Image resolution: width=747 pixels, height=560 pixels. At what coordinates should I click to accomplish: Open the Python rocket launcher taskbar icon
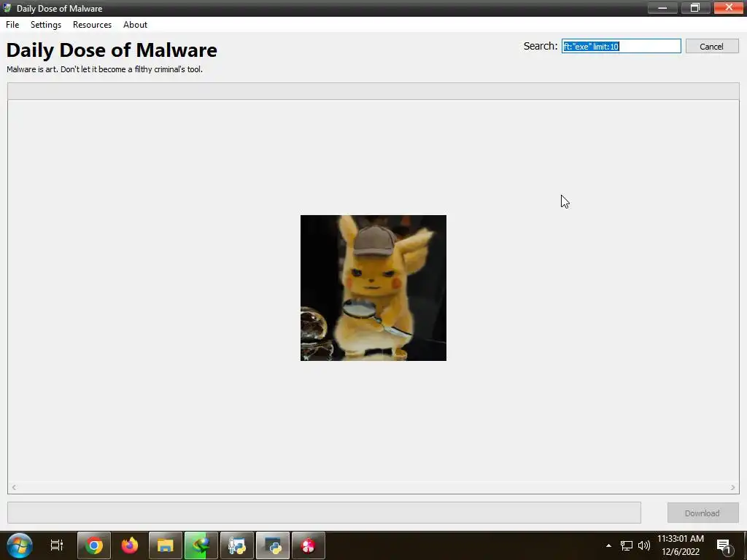237,545
